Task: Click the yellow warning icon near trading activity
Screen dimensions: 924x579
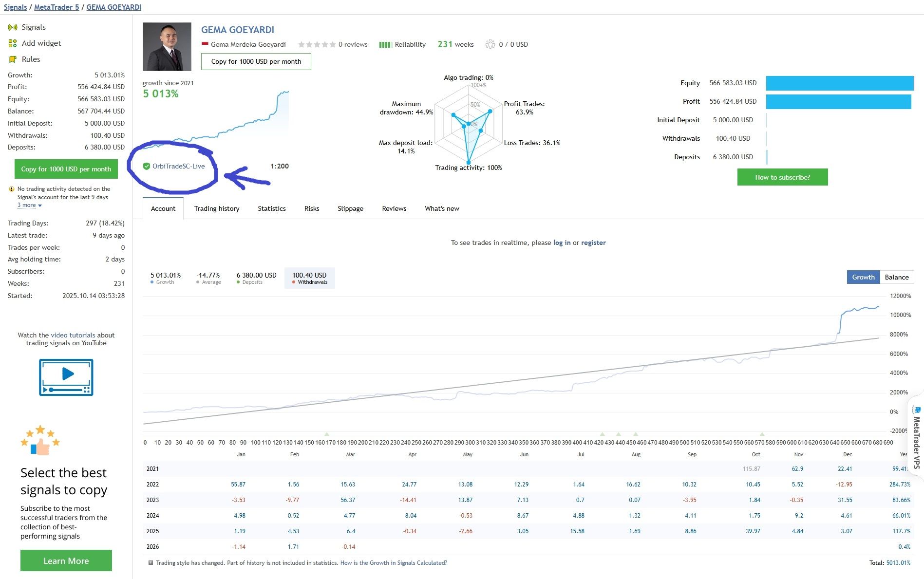Action: (12, 189)
